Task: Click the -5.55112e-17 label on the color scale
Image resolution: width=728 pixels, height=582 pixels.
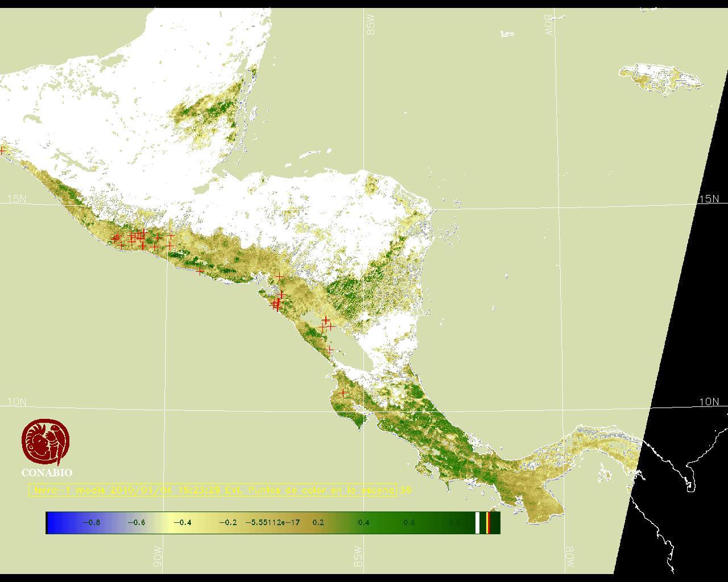Action: [272, 523]
